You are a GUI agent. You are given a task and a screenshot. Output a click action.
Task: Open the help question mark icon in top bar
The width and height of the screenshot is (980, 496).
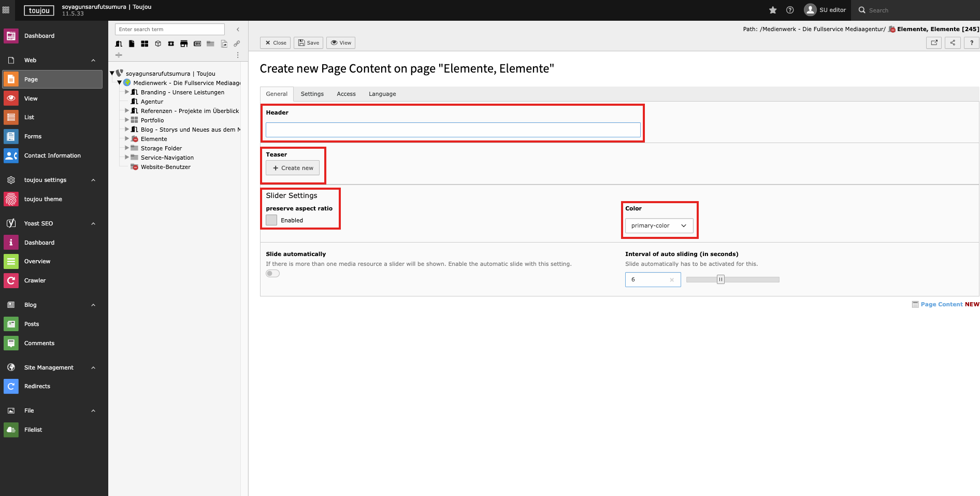[x=790, y=10]
